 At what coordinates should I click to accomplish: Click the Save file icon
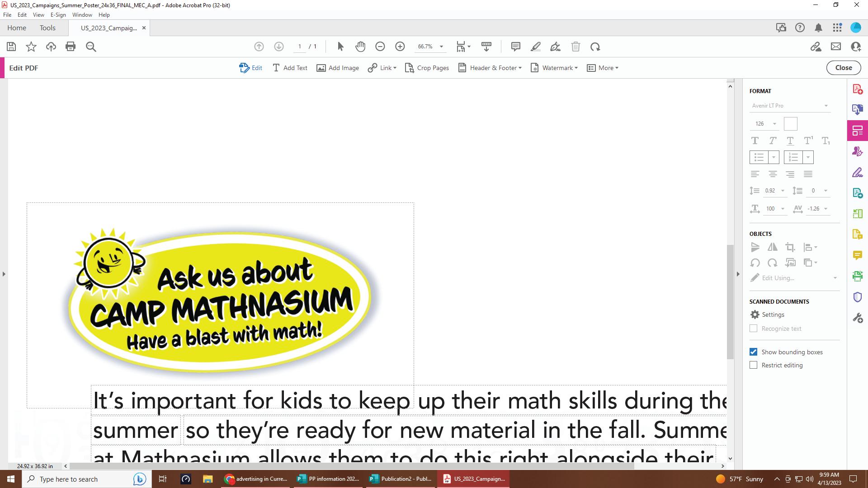[11, 47]
